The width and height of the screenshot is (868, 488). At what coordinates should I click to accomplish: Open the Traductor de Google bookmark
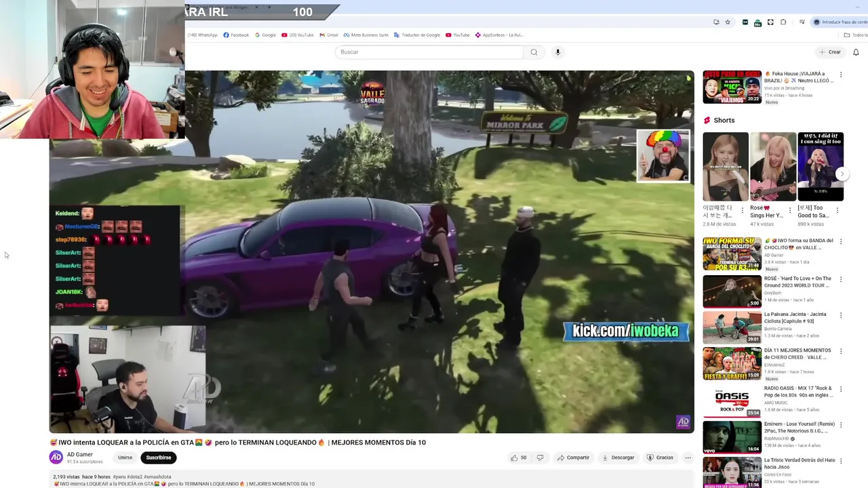coord(417,35)
